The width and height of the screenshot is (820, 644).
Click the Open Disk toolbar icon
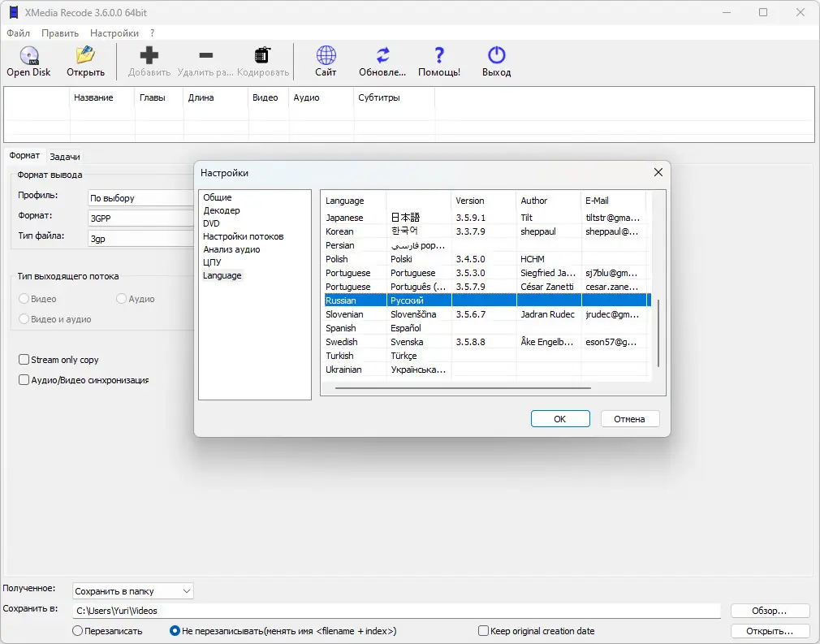(28, 55)
